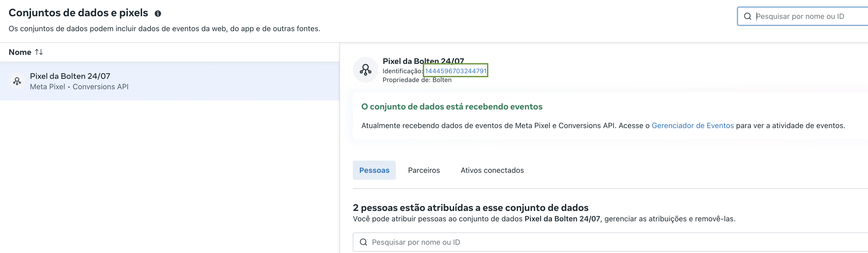Viewport: 868px width, 253px height.
Task: Click the Meta Pixel • Conversions API subtitle
Action: click(79, 87)
